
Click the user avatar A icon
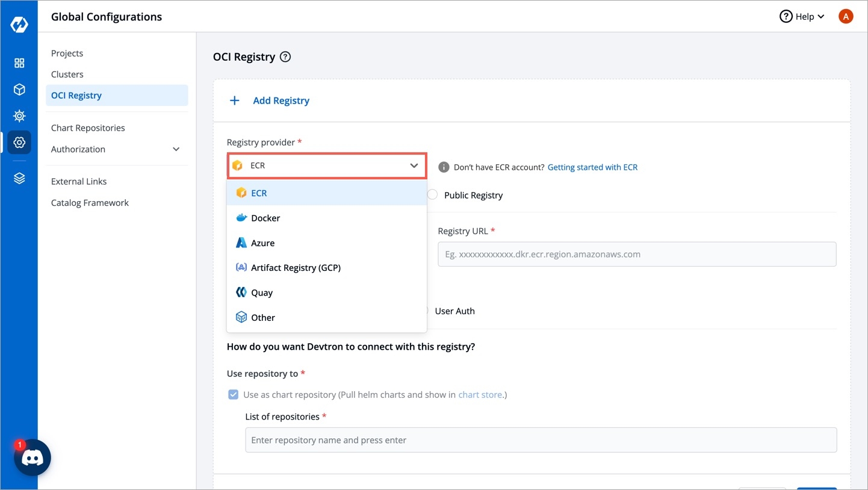(845, 17)
